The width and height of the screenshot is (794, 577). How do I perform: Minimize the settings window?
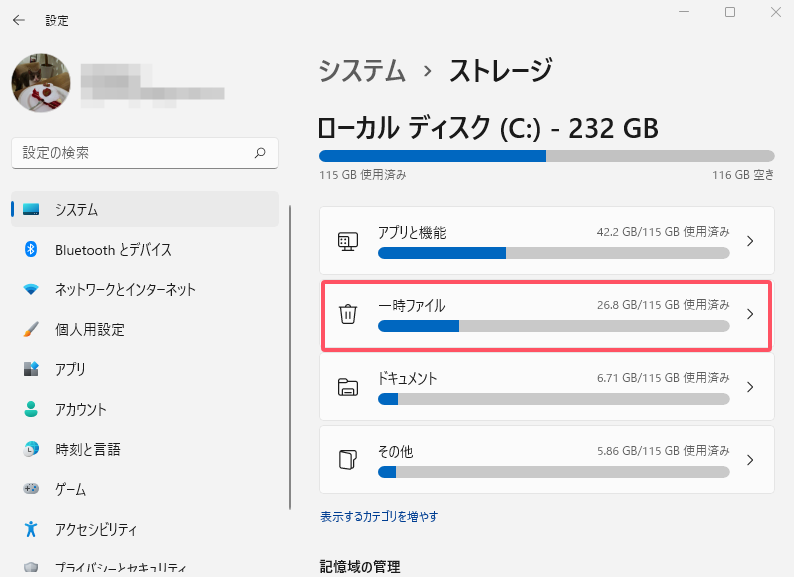click(x=684, y=12)
